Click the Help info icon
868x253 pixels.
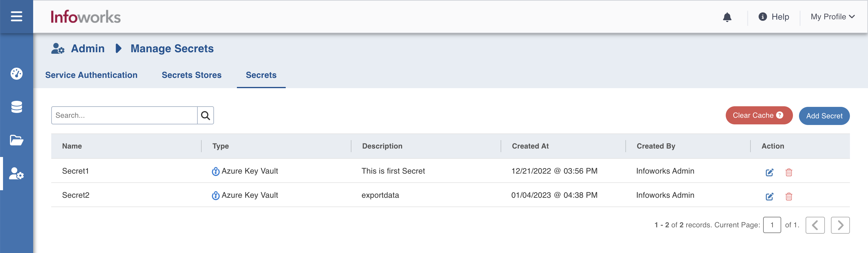763,17
